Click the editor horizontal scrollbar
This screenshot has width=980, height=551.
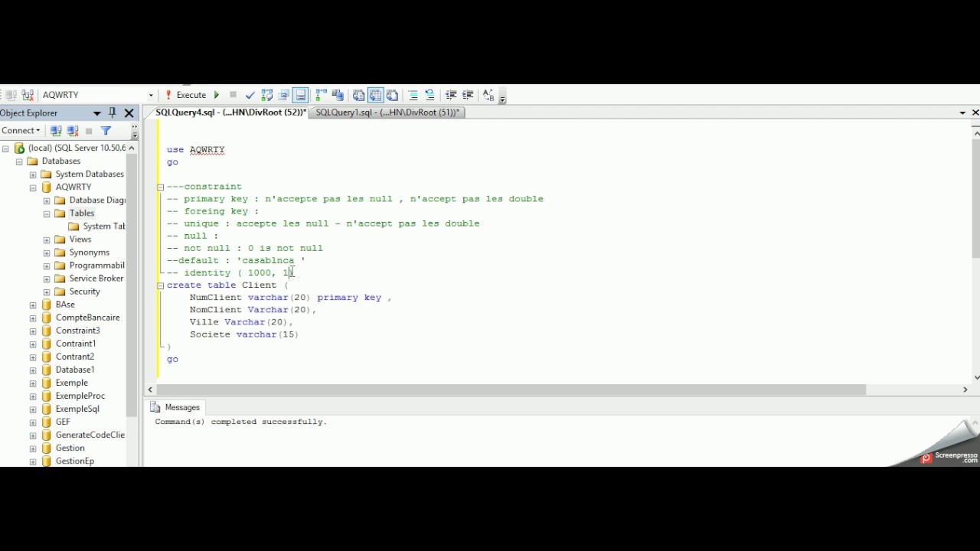tap(511, 390)
